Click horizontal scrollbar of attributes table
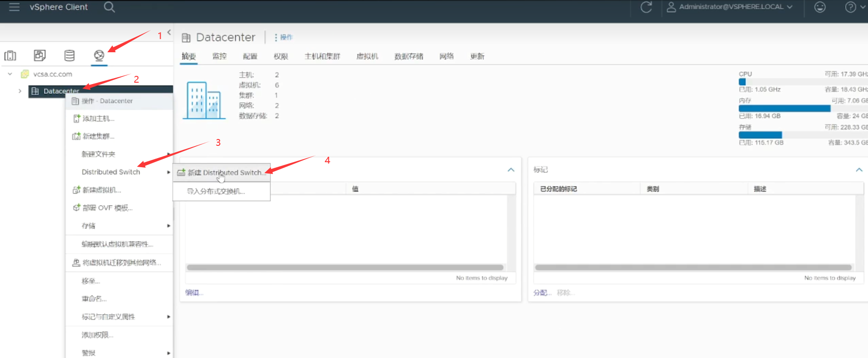 coord(345,267)
